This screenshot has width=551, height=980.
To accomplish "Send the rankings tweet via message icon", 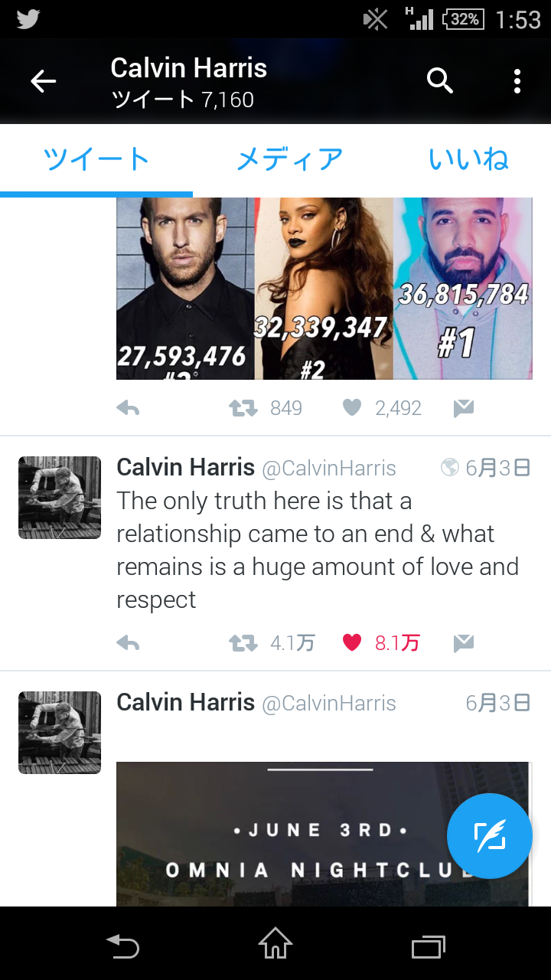I will tap(463, 409).
